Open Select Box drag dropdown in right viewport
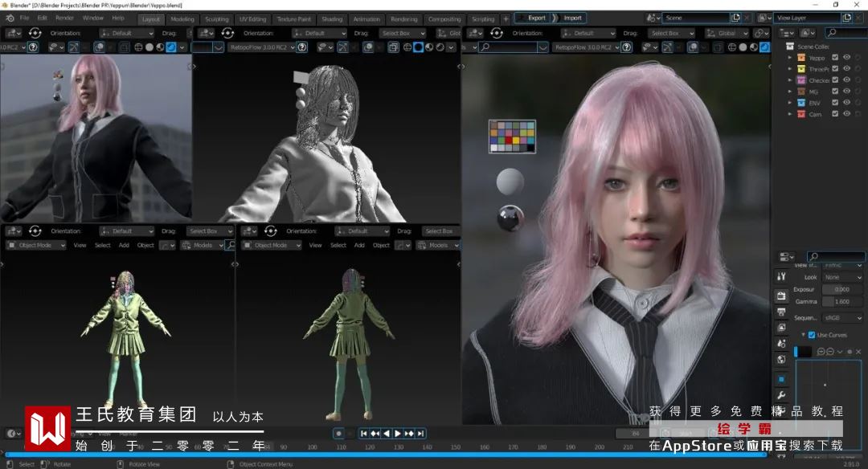The width and height of the screenshot is (868, 469). 671,33
